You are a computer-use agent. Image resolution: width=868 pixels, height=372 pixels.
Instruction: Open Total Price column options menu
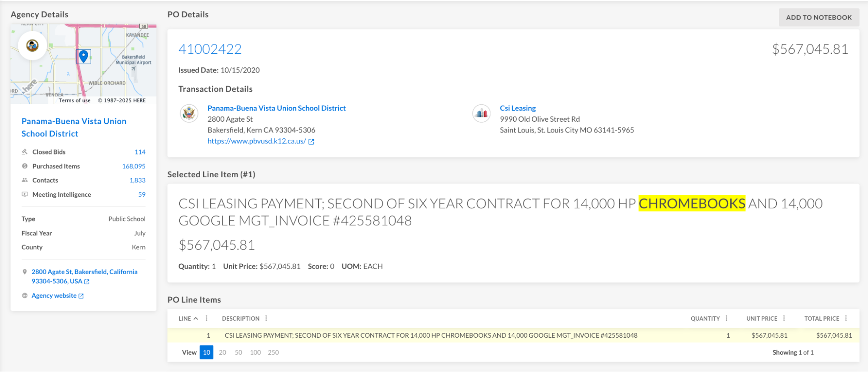click(846, 319)
